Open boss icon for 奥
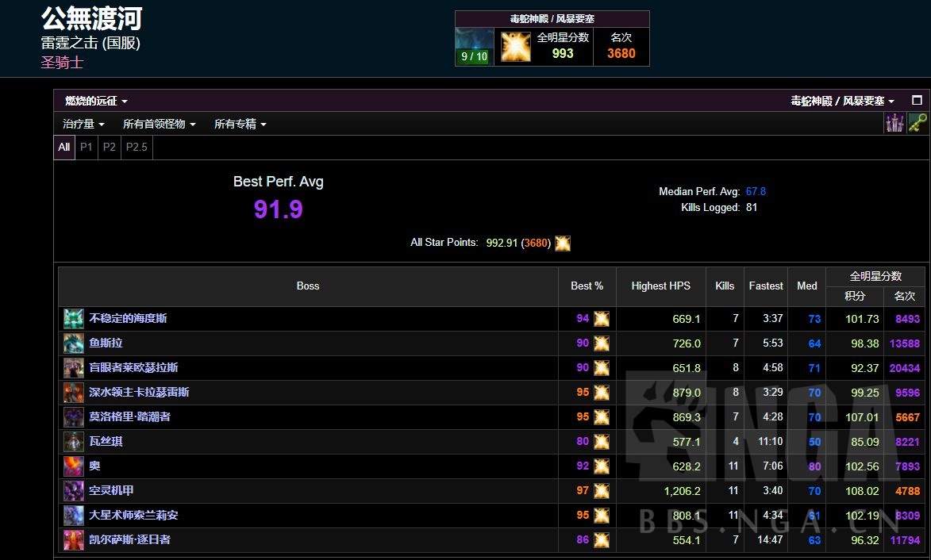Screen dimensions: 931x560 tap(74, 466)
